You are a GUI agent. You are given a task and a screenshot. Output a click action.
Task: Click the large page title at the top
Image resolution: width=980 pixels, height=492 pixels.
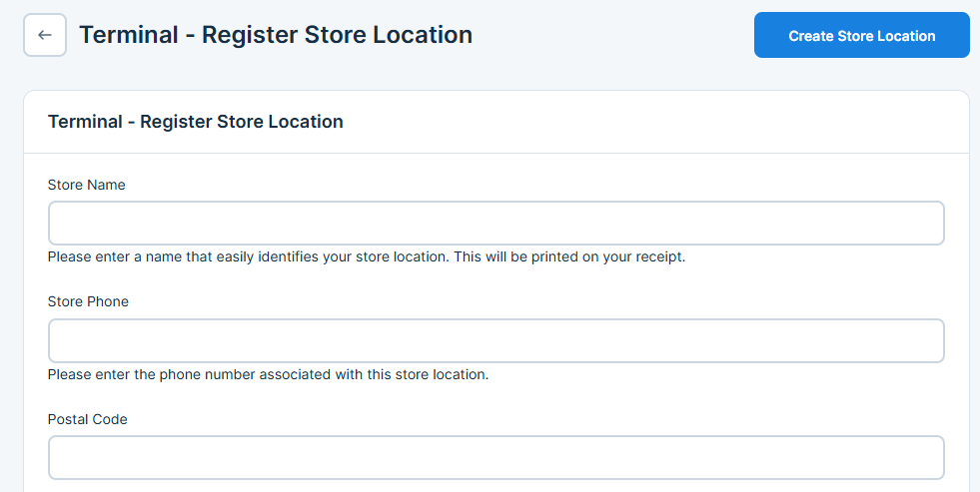[276, 35]
